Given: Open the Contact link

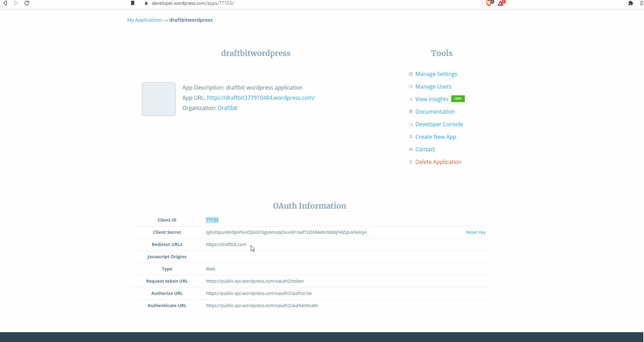Looking at the screenshot, I should click(x=425, y=149).
